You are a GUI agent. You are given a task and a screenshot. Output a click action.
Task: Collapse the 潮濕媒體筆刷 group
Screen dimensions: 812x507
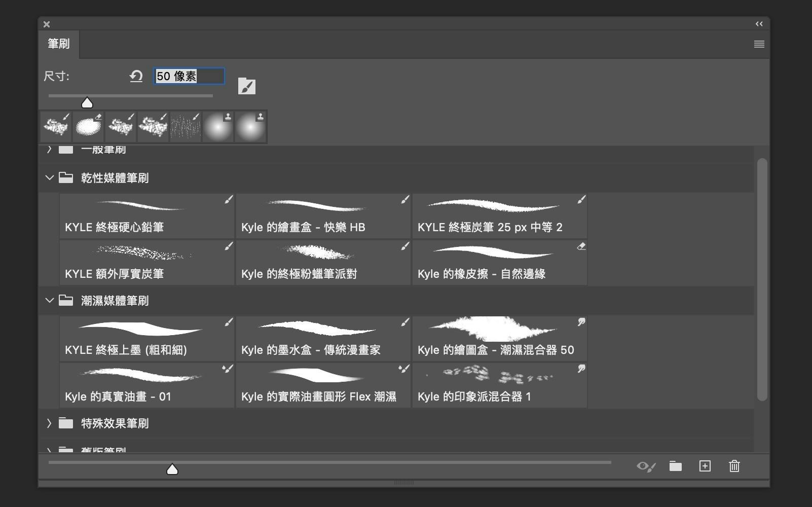click(x=49, y=301)
